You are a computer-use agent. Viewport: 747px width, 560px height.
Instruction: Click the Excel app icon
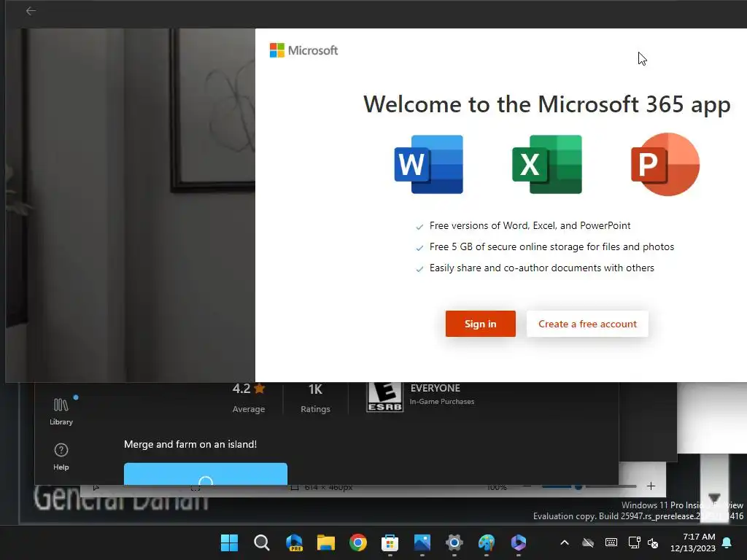(547, 164)
